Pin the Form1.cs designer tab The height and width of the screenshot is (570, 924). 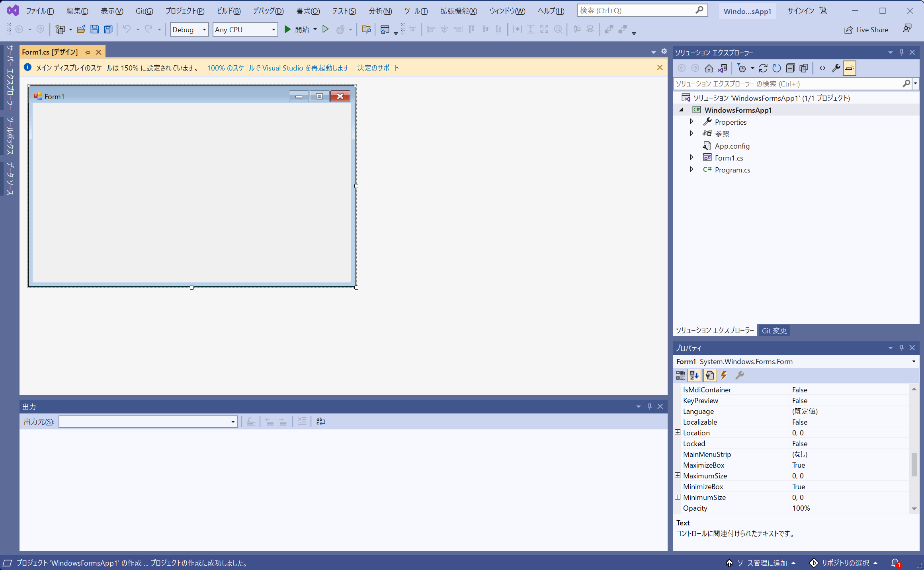pos(88,52)
